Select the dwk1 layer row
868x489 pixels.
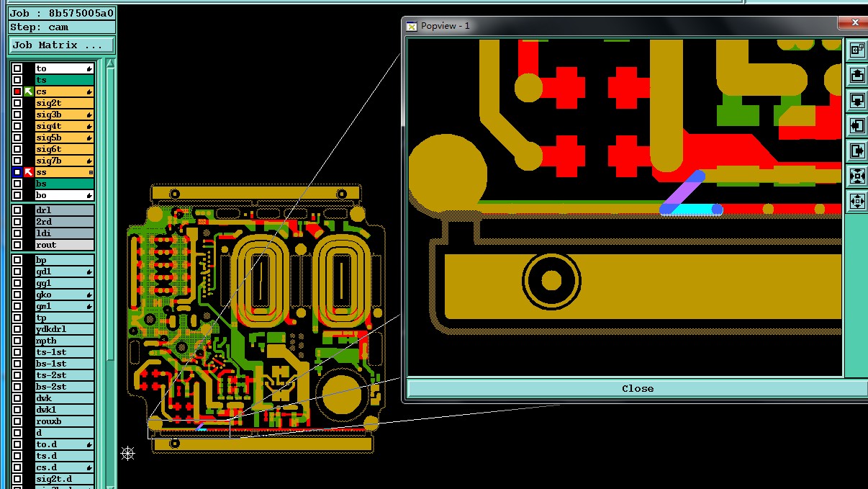coord(64,410)
